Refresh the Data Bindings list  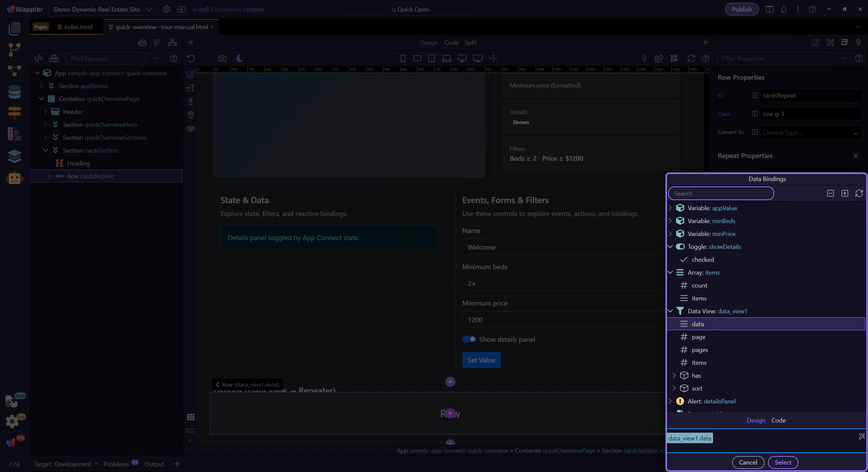859,194
